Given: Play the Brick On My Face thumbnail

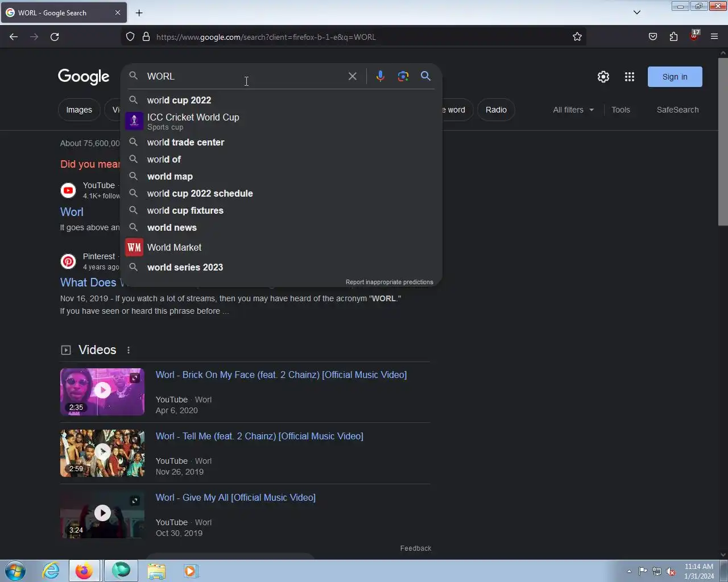Looking at the screenshot, I should point(102,392).
